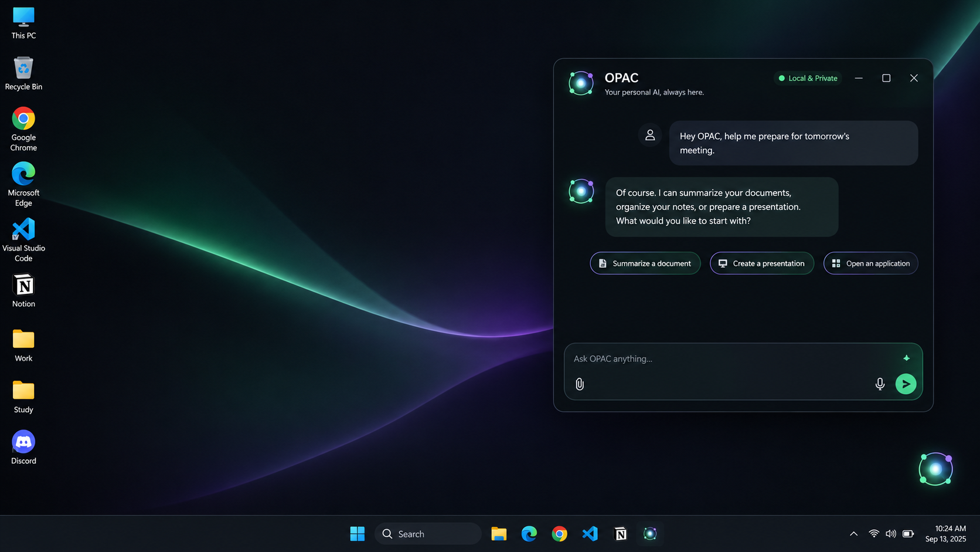Click the battery status tray icon
This screenshot has height=552, width=980.
coord(908,534)
